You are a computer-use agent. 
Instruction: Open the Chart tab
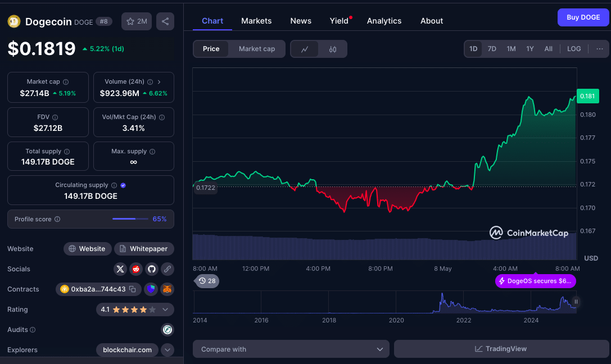[212, 21]
